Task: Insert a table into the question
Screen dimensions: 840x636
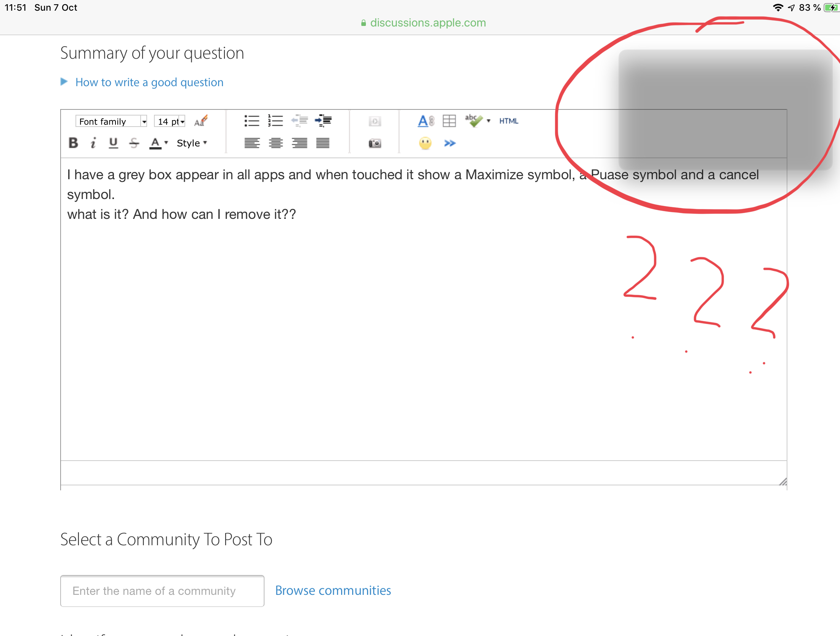Action: (x=449, y=121)
